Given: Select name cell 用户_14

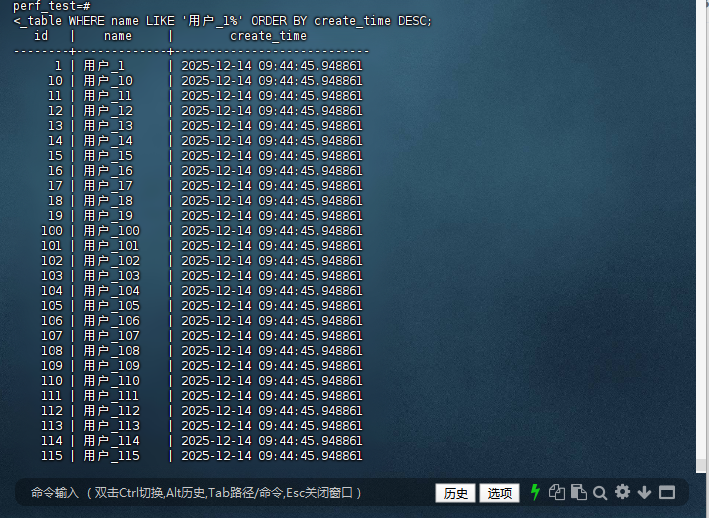Looking at the screenshot, I should point(108,141).
